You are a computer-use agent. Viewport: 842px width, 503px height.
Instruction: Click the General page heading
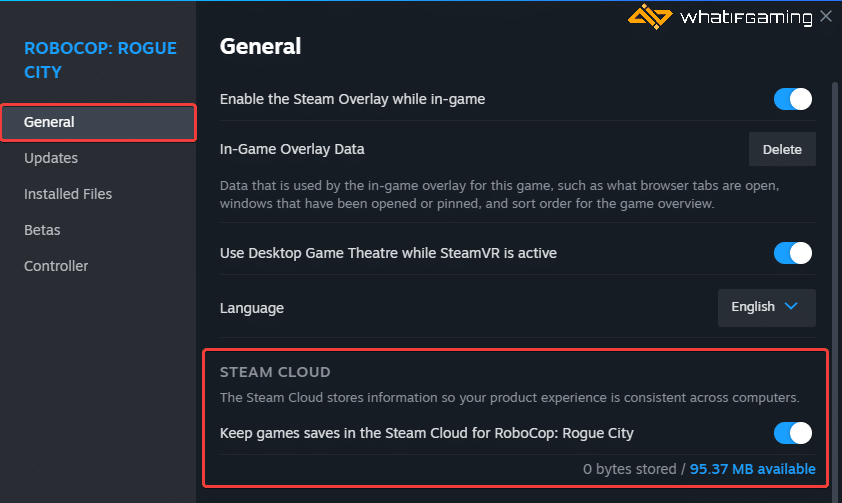coord(260,46)
